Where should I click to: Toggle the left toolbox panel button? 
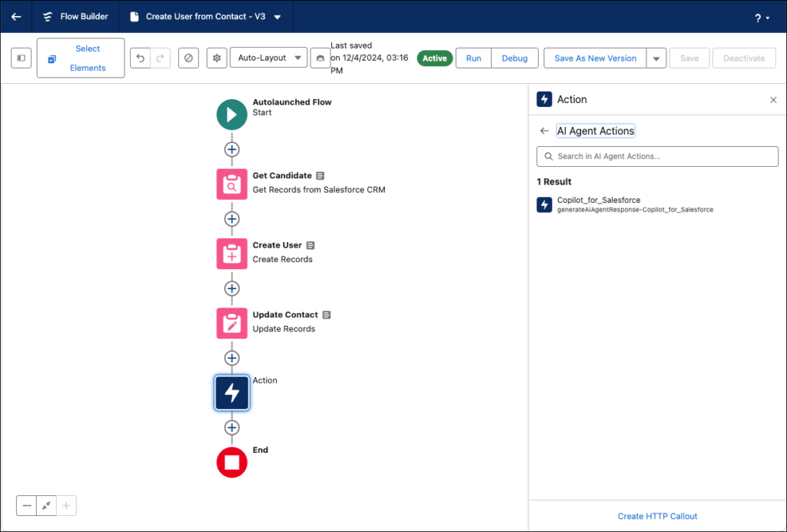[x=22, y=58]
